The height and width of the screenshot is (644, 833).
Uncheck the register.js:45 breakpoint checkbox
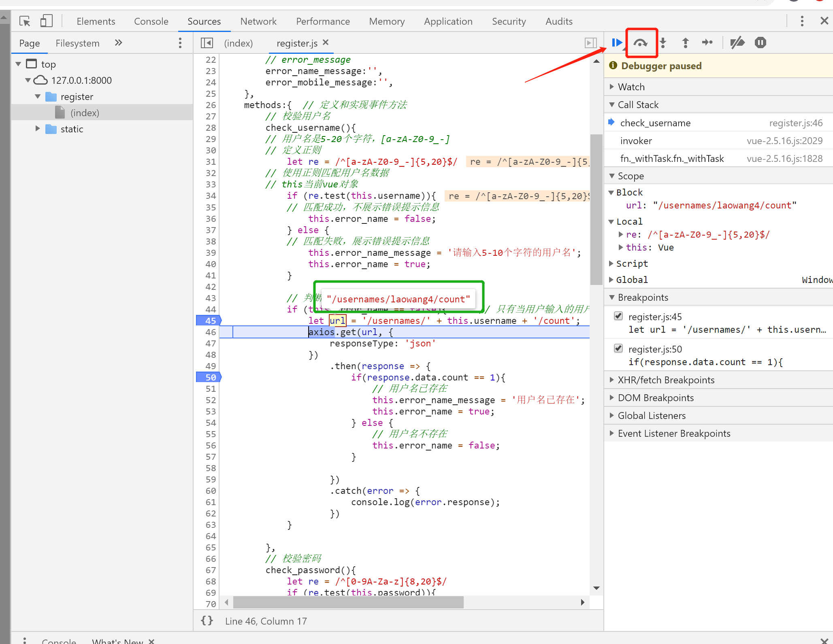(x=618, y=316)
